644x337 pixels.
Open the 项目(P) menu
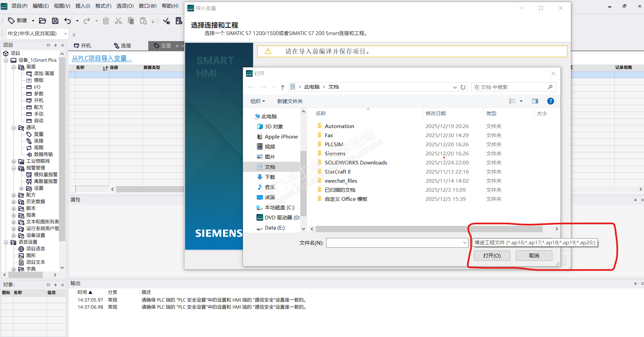[x=20, y=6]
